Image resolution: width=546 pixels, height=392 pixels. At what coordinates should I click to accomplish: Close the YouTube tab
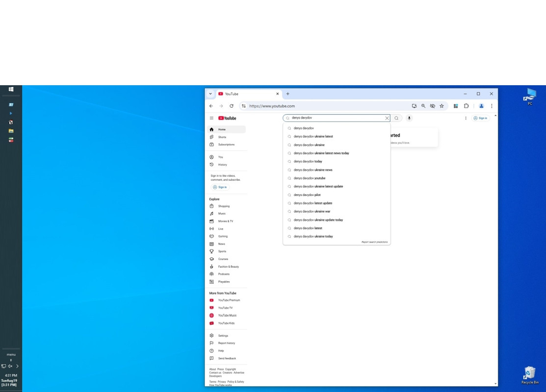278,94
